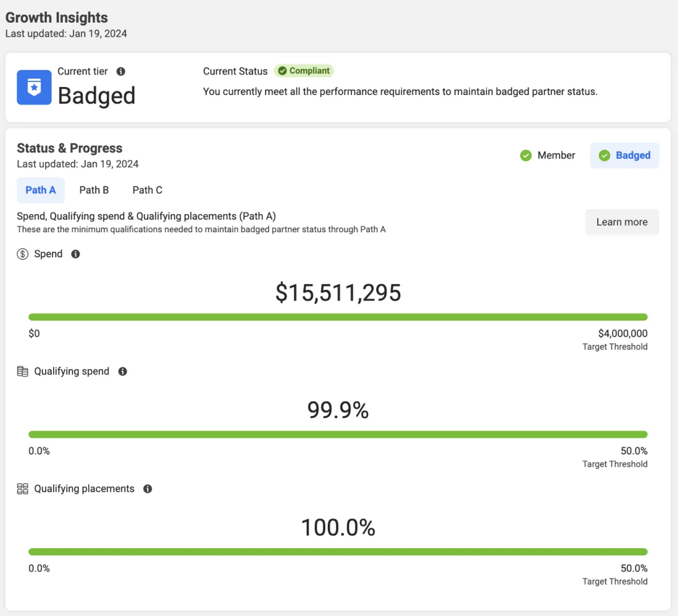The width and height of the screenshot is (678, 616).
Task: Click the Compliant status badge
Action: [x=304, y=71]
